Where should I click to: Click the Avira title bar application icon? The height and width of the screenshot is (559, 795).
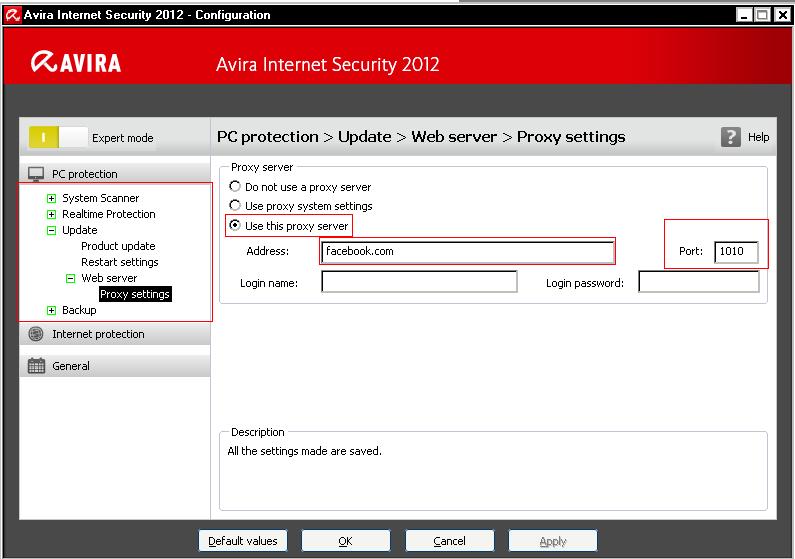click(x=12, y=15)
